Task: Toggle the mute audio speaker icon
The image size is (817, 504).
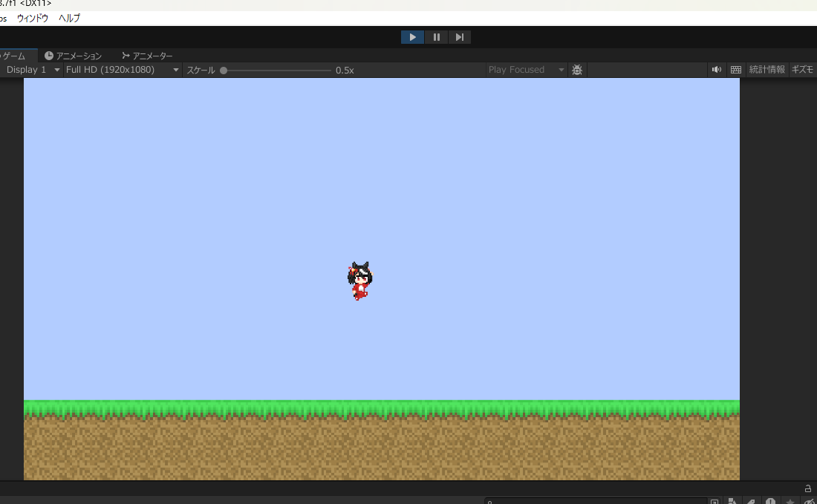Action: (717, 70)
